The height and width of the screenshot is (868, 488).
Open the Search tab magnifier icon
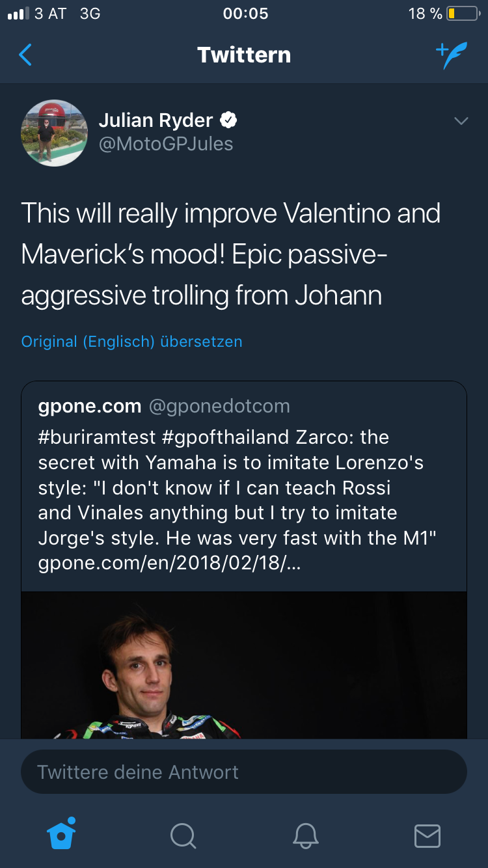[x=183, y=835]
